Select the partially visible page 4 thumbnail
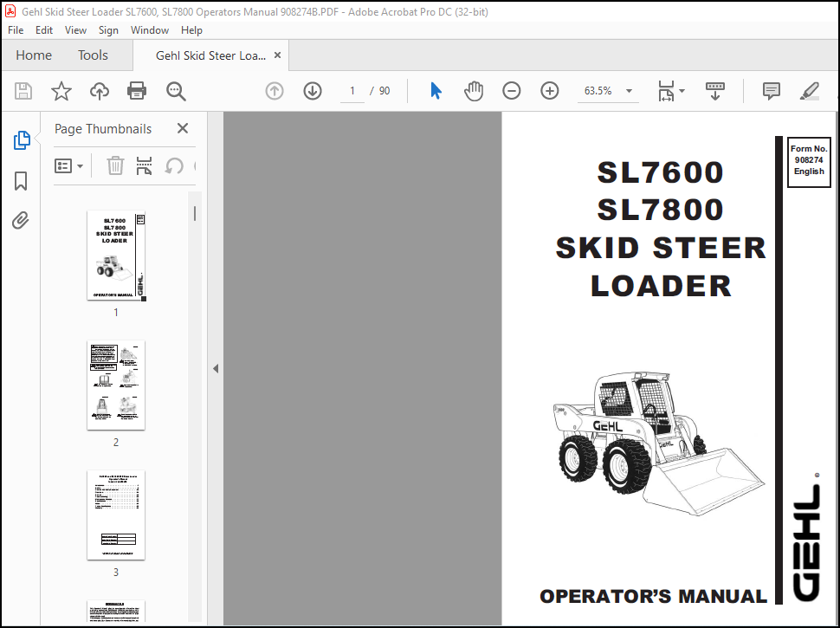 [x=116, y=612]
